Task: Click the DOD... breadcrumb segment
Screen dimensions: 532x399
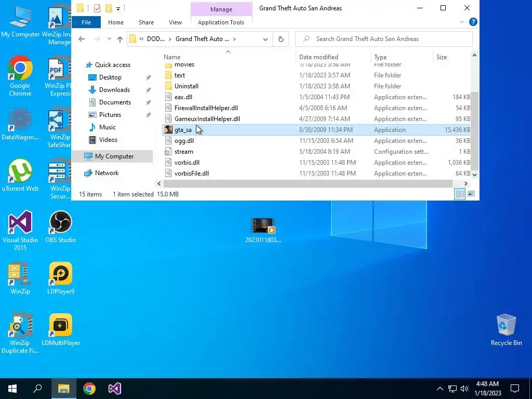Action: pyautogui.click(x=156, y=39)
